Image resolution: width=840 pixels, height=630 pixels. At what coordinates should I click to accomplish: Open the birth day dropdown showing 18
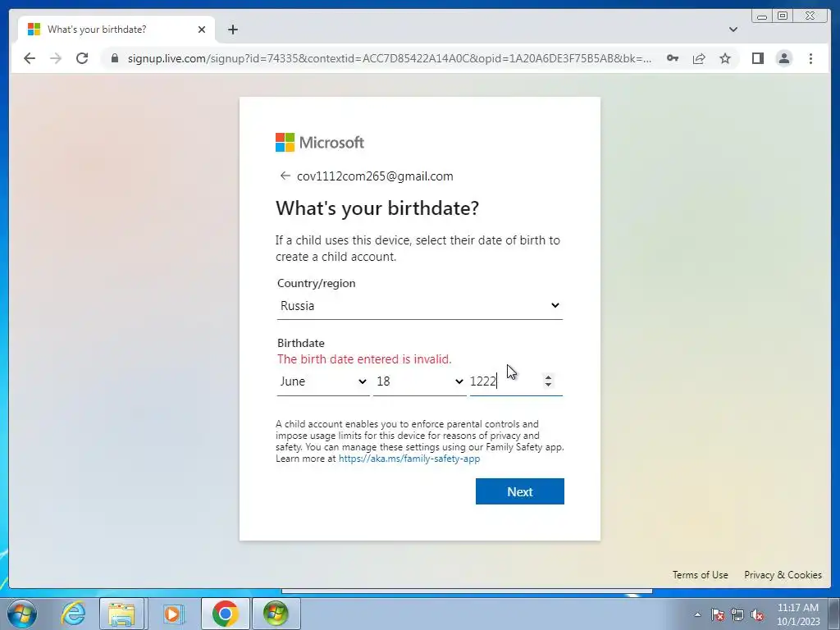(x=419, y=381)
